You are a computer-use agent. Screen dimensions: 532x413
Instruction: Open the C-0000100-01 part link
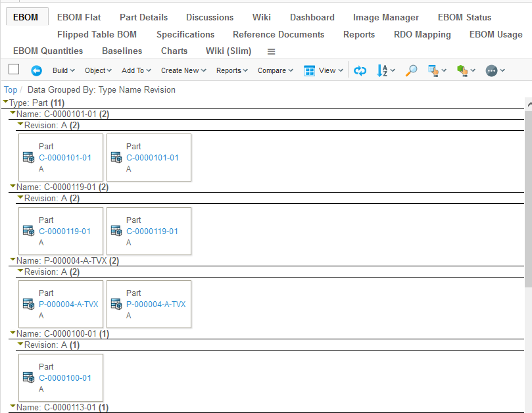pyautogui.click(x=65, y=378)
